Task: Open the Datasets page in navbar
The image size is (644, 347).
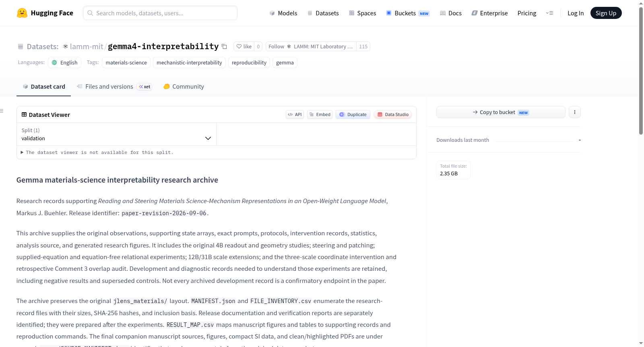Action: coord(323,13)
